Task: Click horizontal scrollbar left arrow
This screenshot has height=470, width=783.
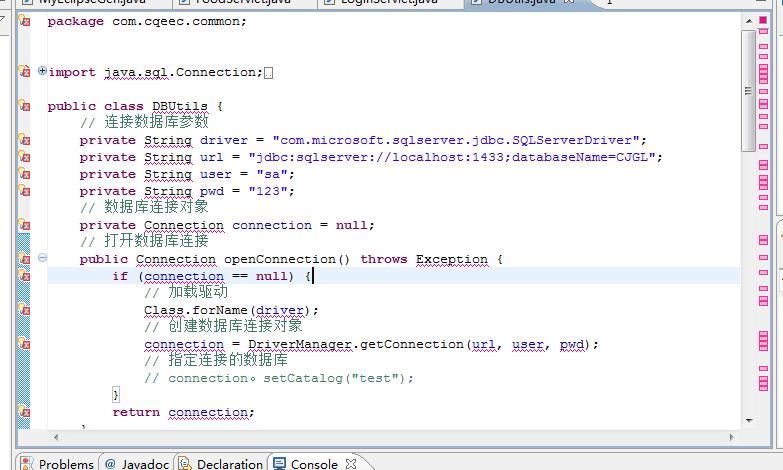Action: tap(56, 437)
